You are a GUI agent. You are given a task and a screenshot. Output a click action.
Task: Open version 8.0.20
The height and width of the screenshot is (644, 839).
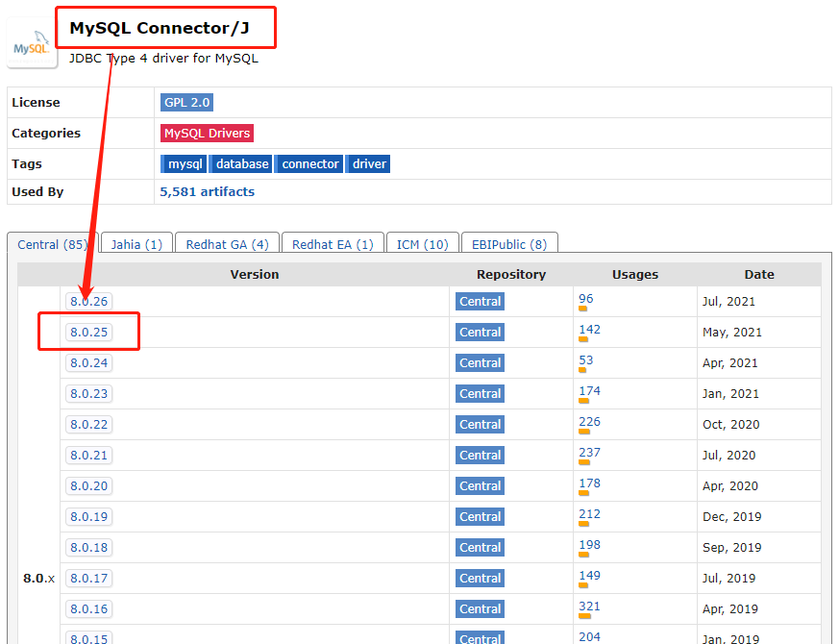pos(88,486)
